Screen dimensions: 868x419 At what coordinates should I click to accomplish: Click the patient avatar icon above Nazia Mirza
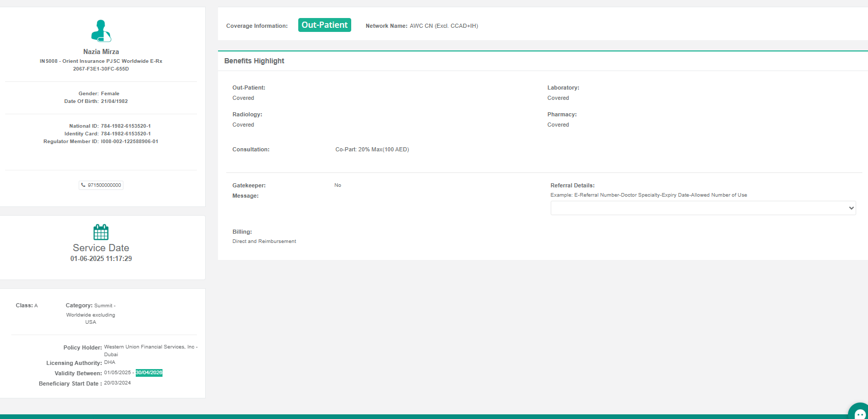101,31
